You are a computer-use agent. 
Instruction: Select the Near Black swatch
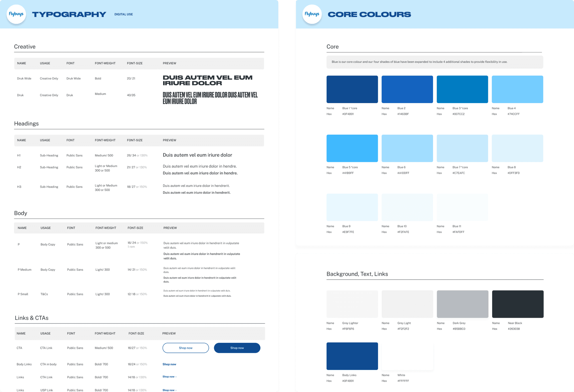pyautogui.click(x=517, y=304)
